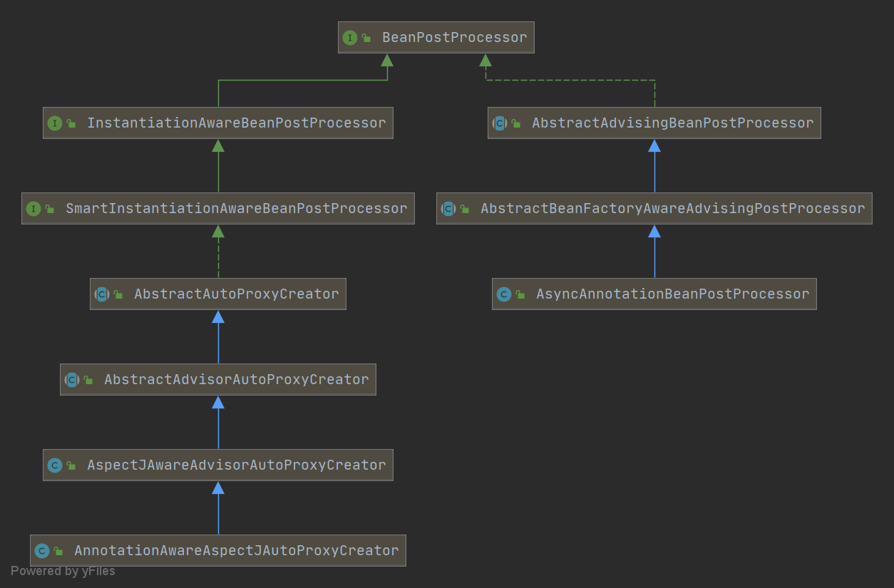The image size is (894, 588).
Task: Expand the AsyncAnnotationBeanPostProcessor node
Action: [654, 294]
